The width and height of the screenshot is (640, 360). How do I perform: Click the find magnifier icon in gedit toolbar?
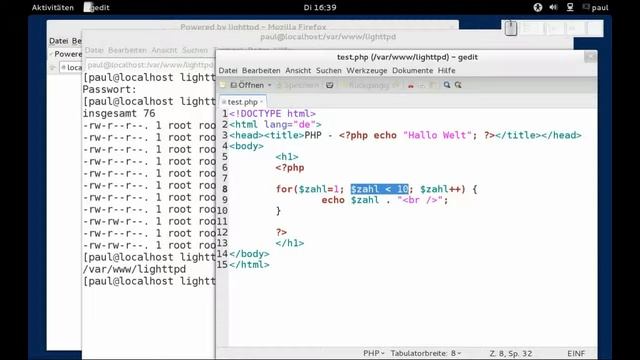447,84
